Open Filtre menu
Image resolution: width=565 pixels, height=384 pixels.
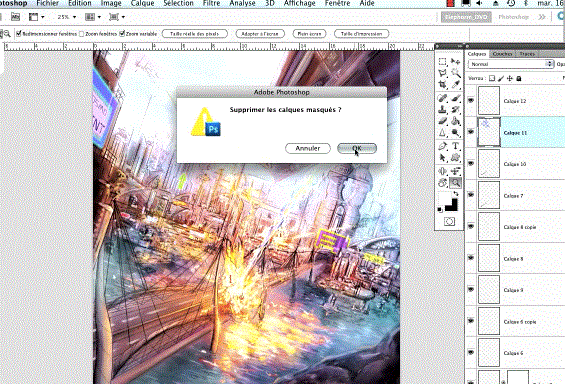[212, 3]
